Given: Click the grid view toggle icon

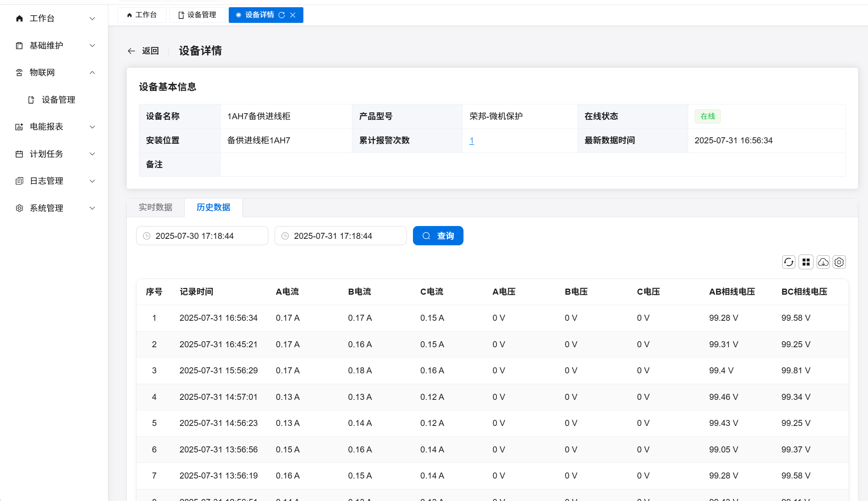Looking at the screenshot, I should [806, 262].
